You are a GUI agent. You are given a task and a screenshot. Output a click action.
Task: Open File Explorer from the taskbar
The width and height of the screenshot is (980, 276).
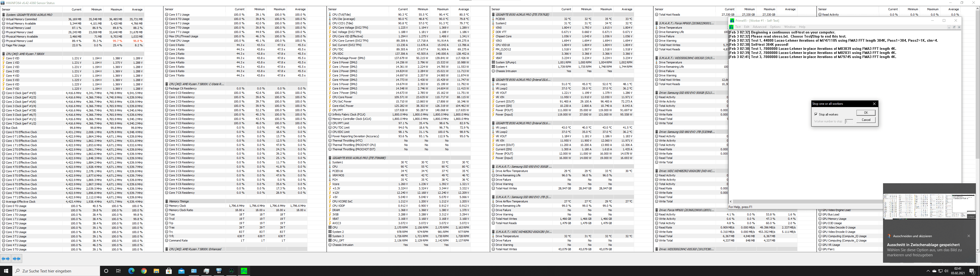(x=156, y=271)
